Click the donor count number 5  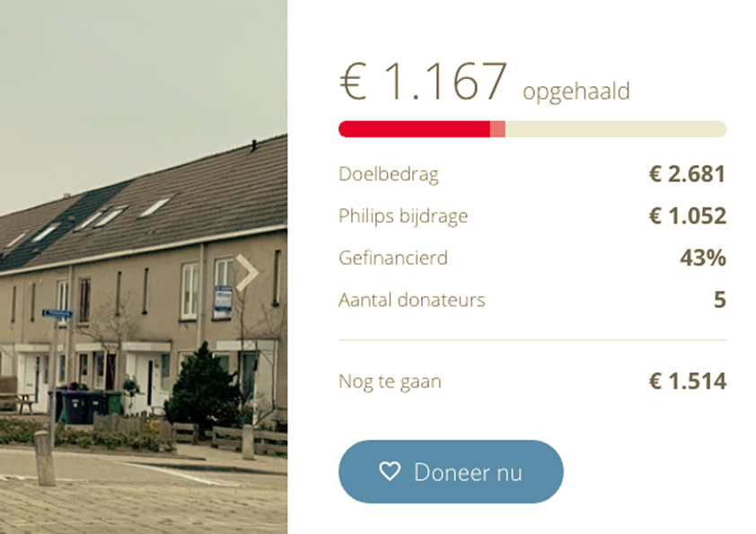(x=720, y=300)
